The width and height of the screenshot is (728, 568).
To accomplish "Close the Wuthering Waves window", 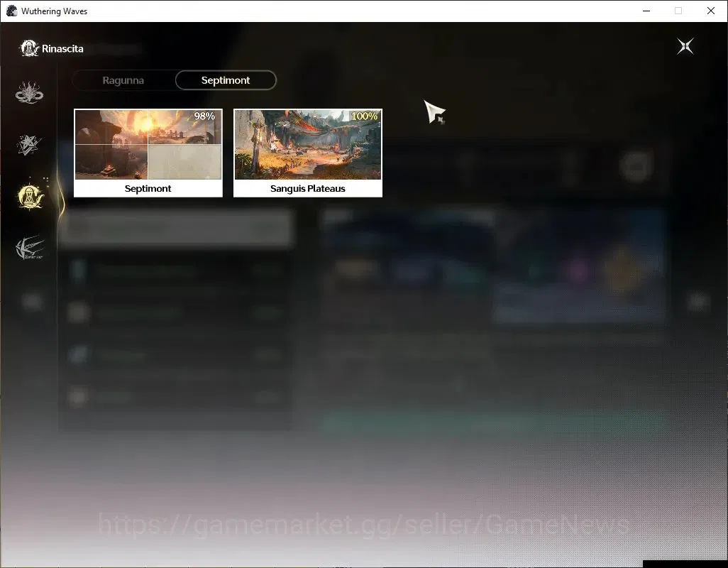I will [711, 11].
